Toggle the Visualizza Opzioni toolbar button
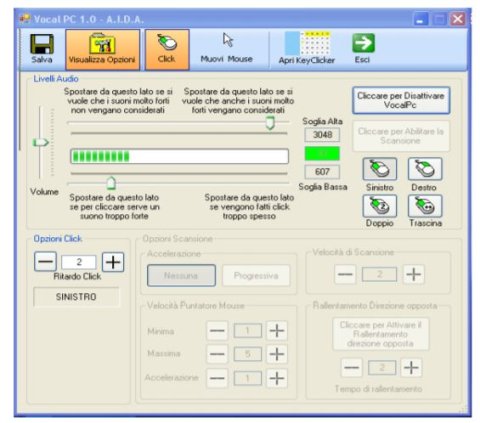This screenshot has width=480, height=423. tap(102, 49)
